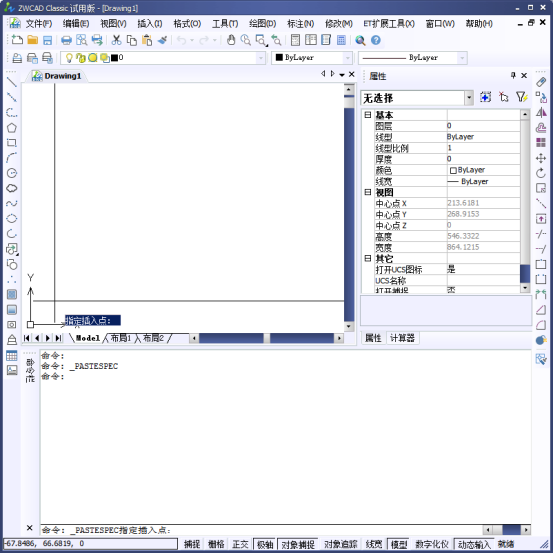This screenshot has width=554, height=554.
Task: Toggle 捕捉 snap in status bar
Action: pos(192,544)
